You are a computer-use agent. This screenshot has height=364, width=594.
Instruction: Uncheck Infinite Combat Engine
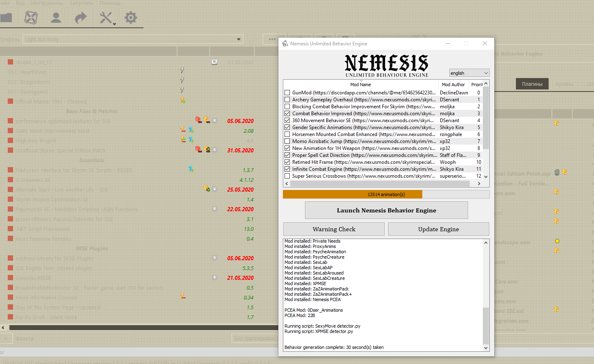click(x=287, y=169)
